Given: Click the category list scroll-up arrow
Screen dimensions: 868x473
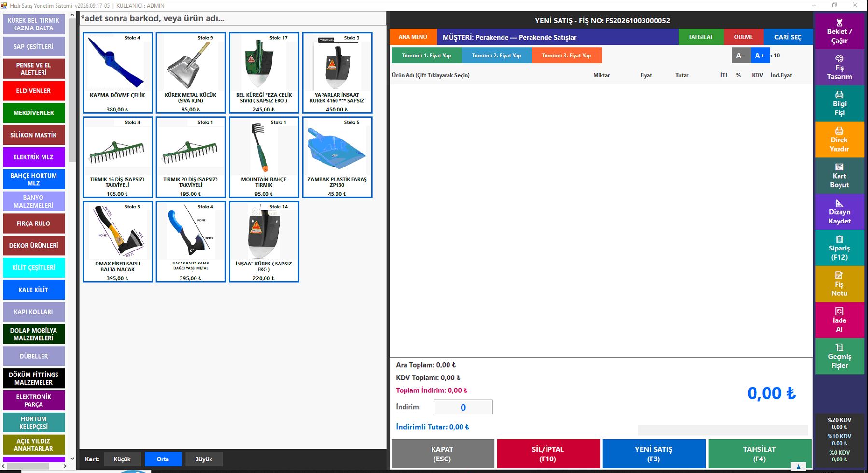Looking at the screenshot, I should (x=72, y=15).
